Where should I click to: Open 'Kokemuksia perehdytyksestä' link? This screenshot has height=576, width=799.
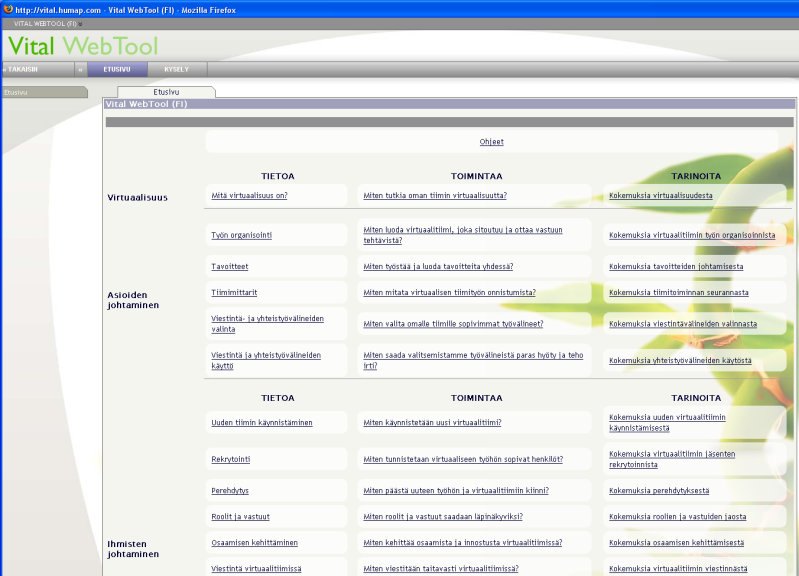(659, 490)
